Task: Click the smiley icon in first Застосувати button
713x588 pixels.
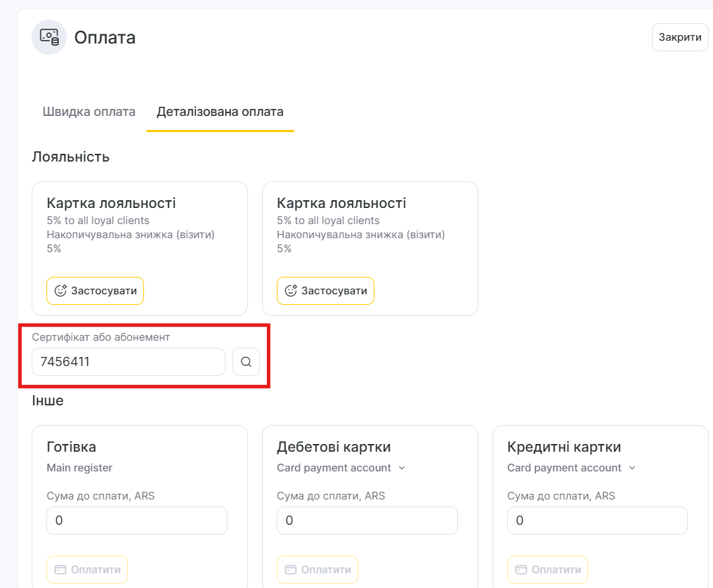Action: pyautogui.click(x=60, y=291)
